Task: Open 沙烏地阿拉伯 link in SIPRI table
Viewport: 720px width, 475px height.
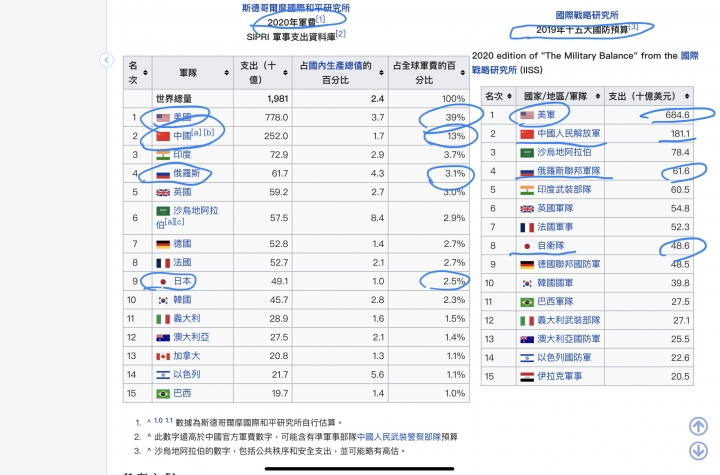Action: [x=187, y=217]
